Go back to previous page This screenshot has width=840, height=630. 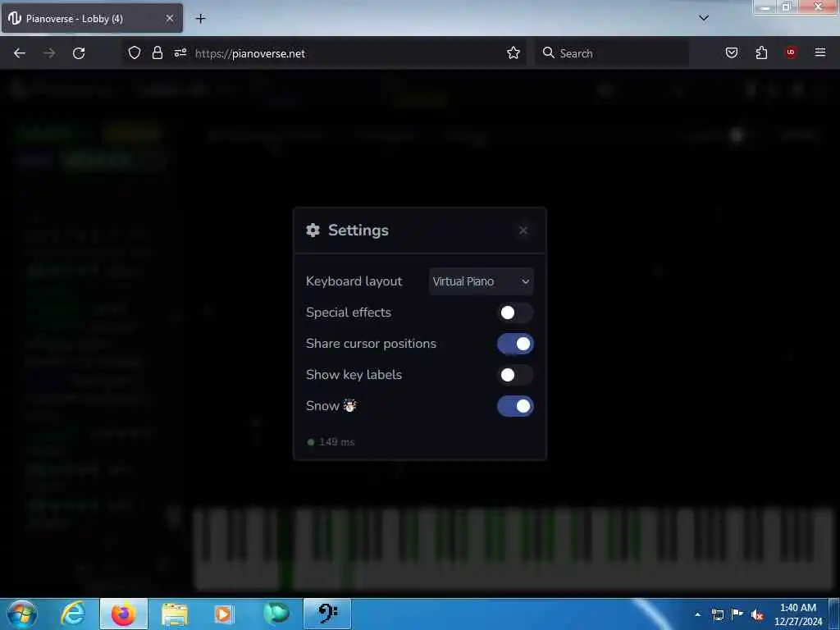click(20, 53)
